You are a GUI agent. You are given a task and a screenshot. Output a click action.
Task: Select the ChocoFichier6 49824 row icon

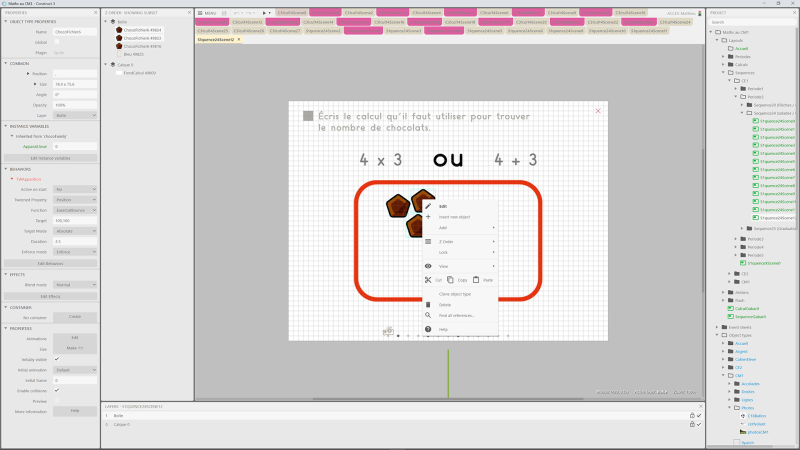119,30
